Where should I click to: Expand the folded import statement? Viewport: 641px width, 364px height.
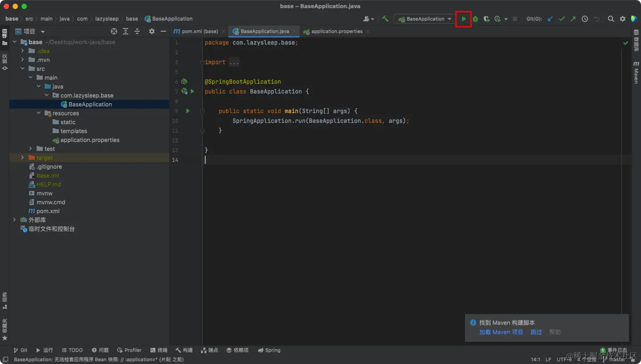(234, 62)
